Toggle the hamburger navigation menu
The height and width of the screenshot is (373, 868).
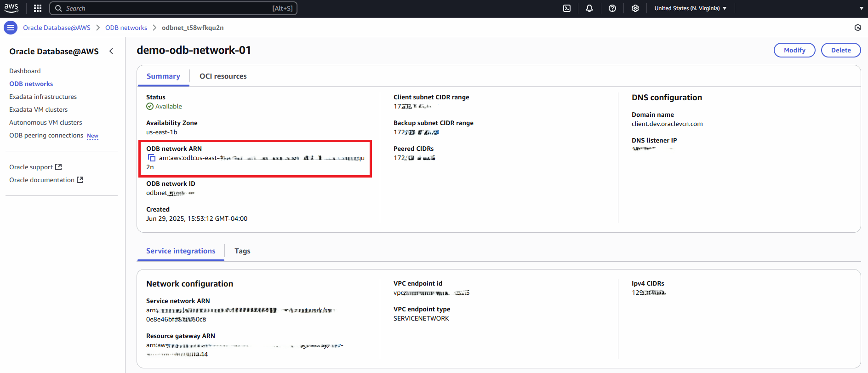pos(11,28)
